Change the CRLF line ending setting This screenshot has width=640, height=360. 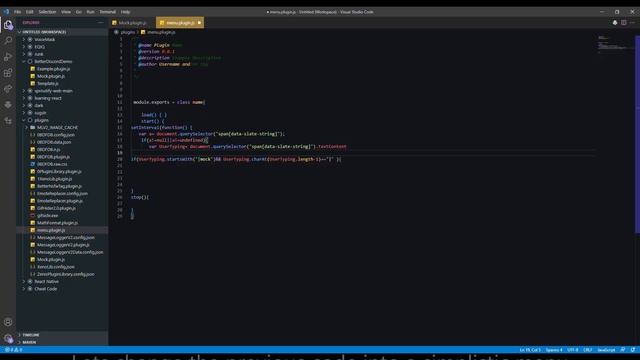588,350
